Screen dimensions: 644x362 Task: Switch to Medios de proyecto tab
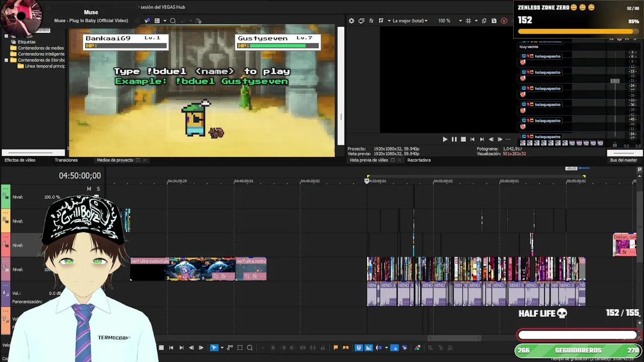(115, 160)
